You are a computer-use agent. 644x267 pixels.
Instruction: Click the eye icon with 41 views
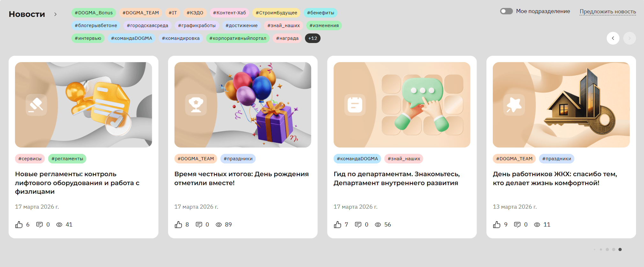[59, 225]
